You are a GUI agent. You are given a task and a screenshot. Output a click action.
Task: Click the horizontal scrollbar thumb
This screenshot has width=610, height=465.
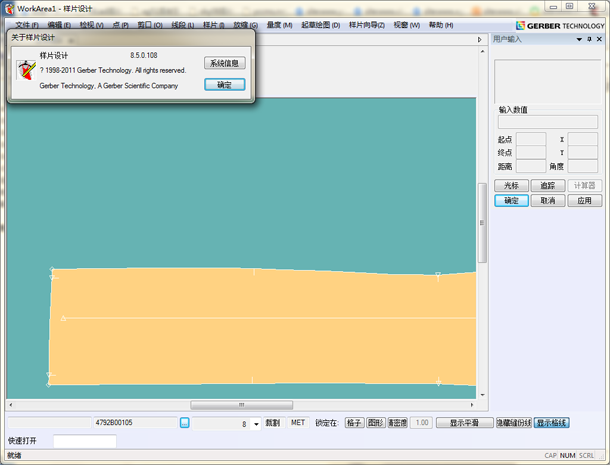(242, 405)
